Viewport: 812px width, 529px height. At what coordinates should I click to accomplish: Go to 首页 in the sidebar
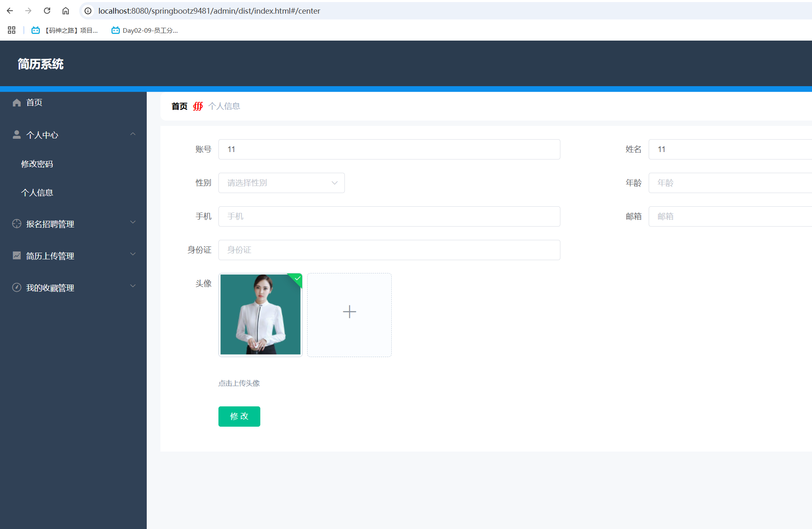pos(34,102)
